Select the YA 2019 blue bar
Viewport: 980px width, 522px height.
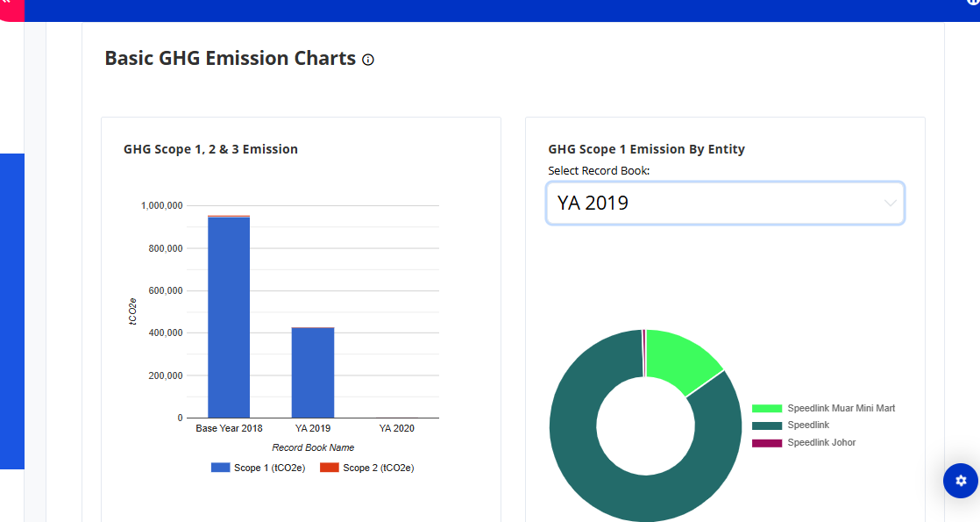pyautogui.click(x=313, y=372)
